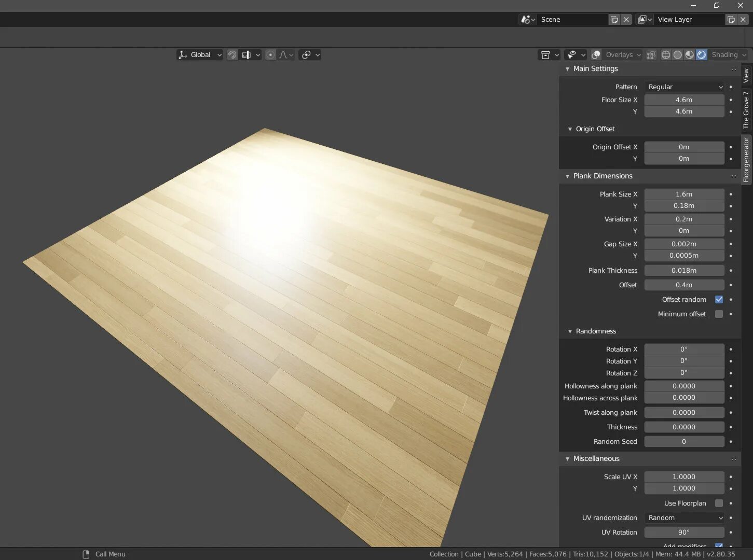This screenshot has height=560, width=753.
Task: Click animate dot beside Random Seed
Action: tap(731, 441)
